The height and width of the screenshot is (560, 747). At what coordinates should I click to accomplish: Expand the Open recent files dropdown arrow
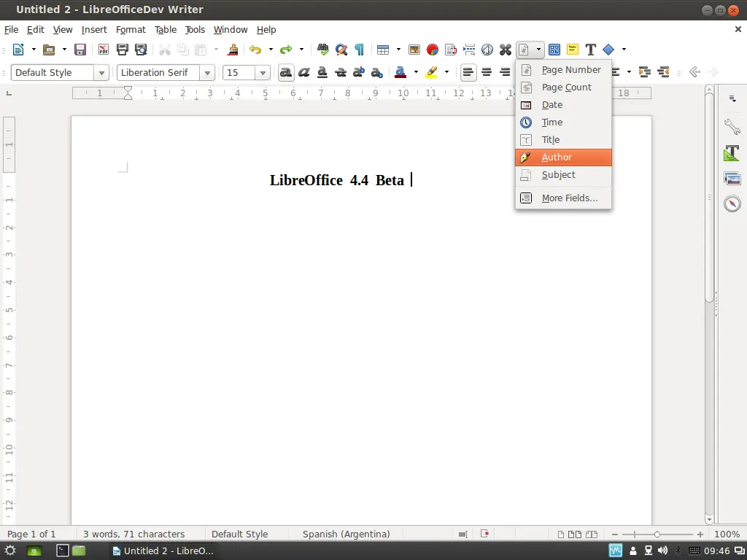64,50
